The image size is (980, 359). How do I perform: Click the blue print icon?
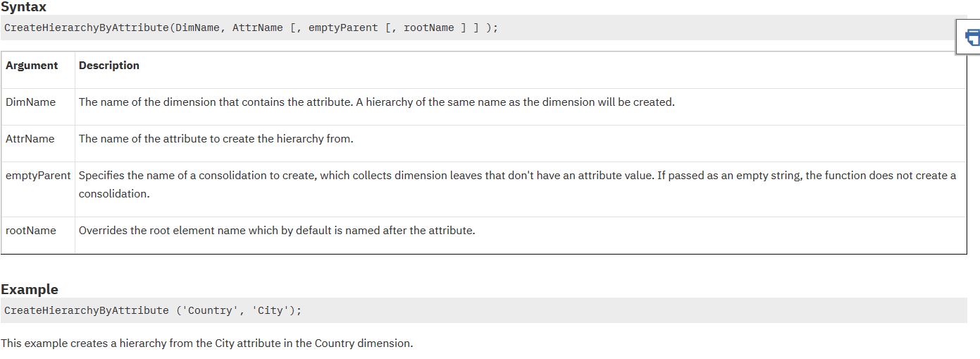tap(971, 36)
